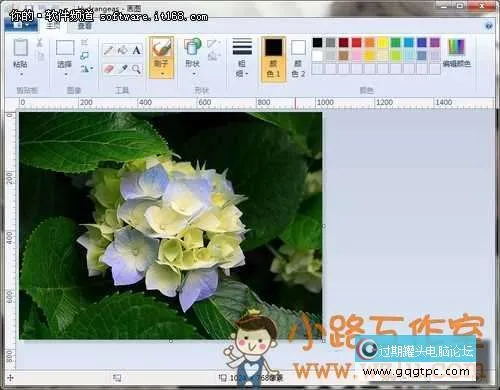Click the canvas right-edge resize handle
This screenshot has height=390, width=500.
click(x=324, y=226)
